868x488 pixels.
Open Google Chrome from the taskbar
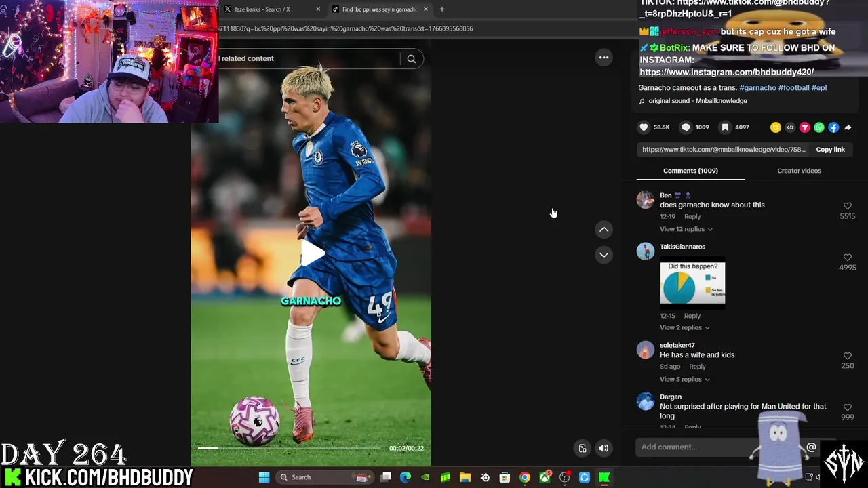coord(525,477)
